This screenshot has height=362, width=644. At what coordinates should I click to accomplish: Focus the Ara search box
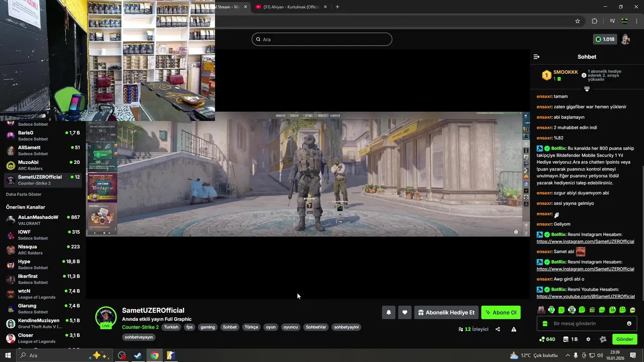click(x=322, y=39)
